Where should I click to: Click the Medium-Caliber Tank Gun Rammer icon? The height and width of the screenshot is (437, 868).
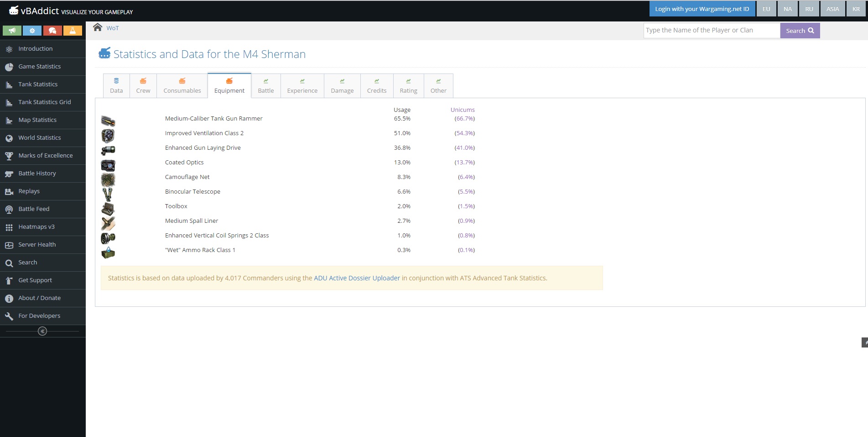(108, 121)
